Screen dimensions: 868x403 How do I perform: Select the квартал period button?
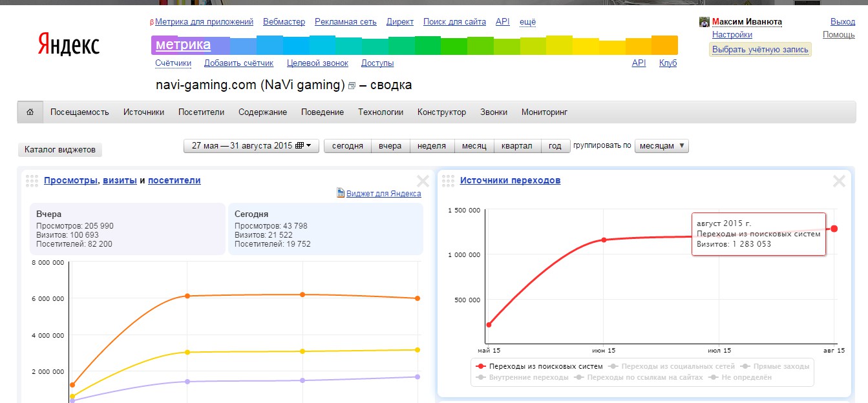pos(517,146)
